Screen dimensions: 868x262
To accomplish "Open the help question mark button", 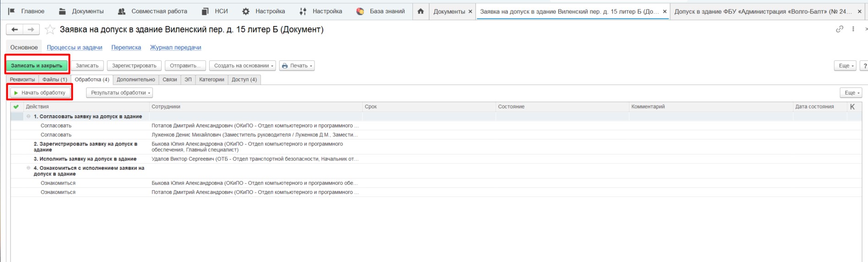I will [x=864, y=66].
